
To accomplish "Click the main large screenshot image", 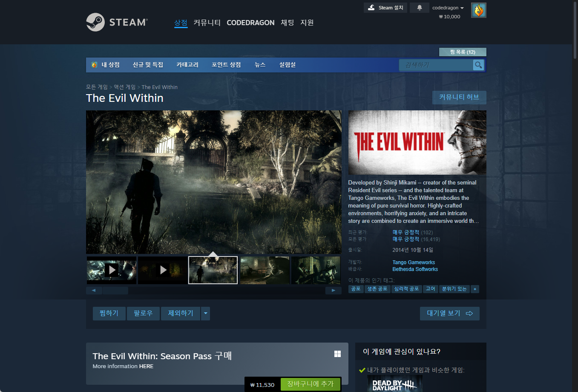I will [x=214, y=182].
